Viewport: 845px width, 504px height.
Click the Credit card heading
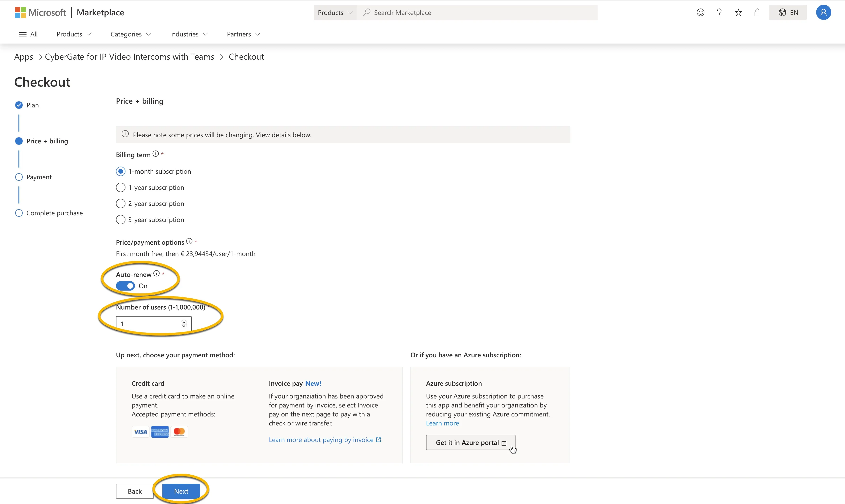(x=148, y=384)
